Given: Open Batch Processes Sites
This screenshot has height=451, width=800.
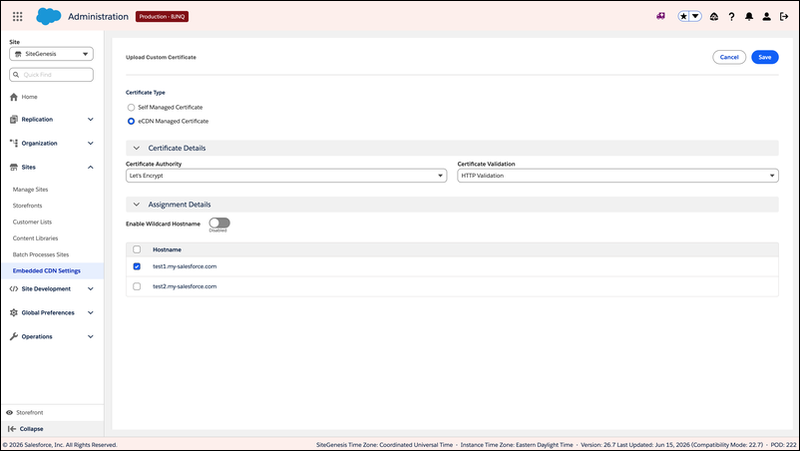Looking at the screenshot, I should pyautogui.click(x=41, y=255).
